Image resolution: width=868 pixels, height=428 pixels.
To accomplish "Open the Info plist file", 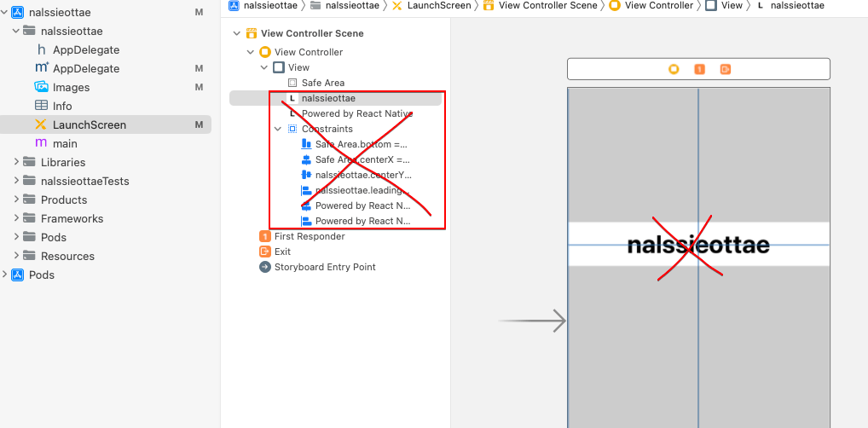I will coord(62,106).
